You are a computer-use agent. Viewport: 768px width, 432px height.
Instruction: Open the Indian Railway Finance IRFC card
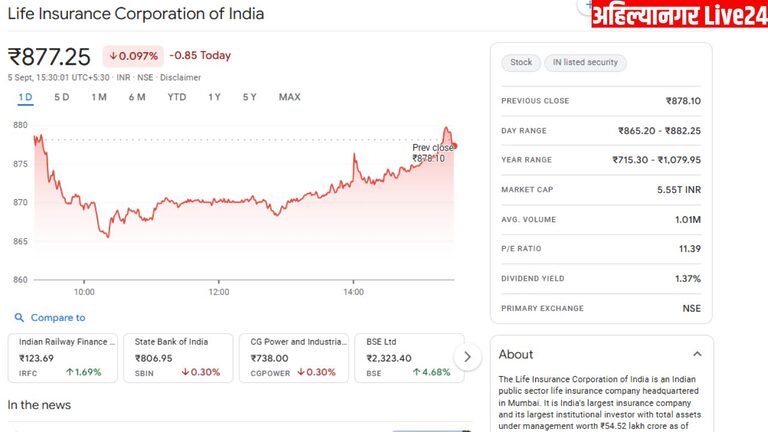click(x=63, y=358)
